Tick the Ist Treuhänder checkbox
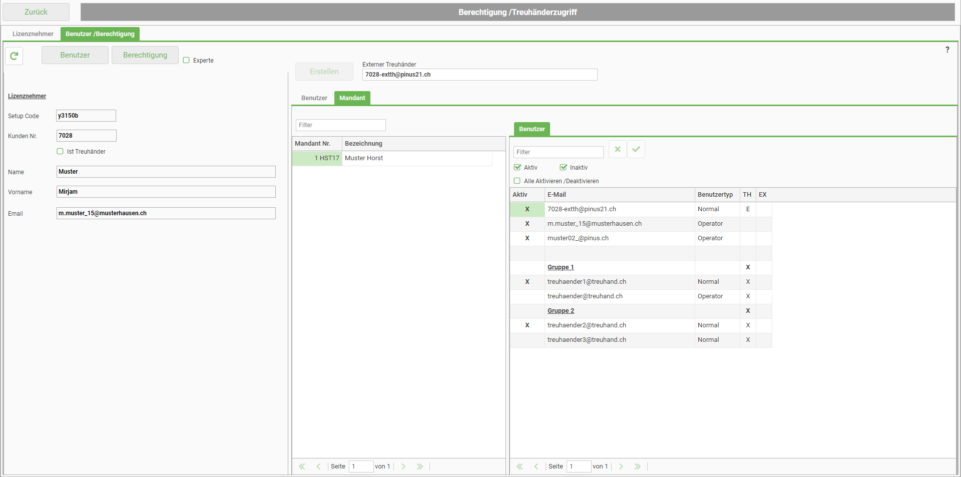 coord(60,151)
